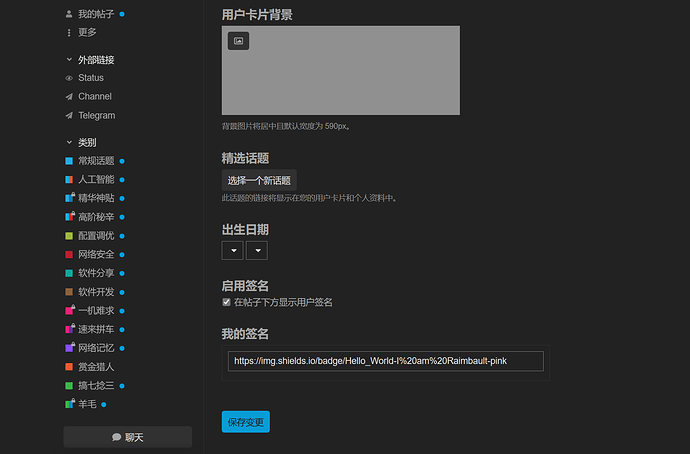
Task: Open the 精华神贴 category
Action: 96,198
